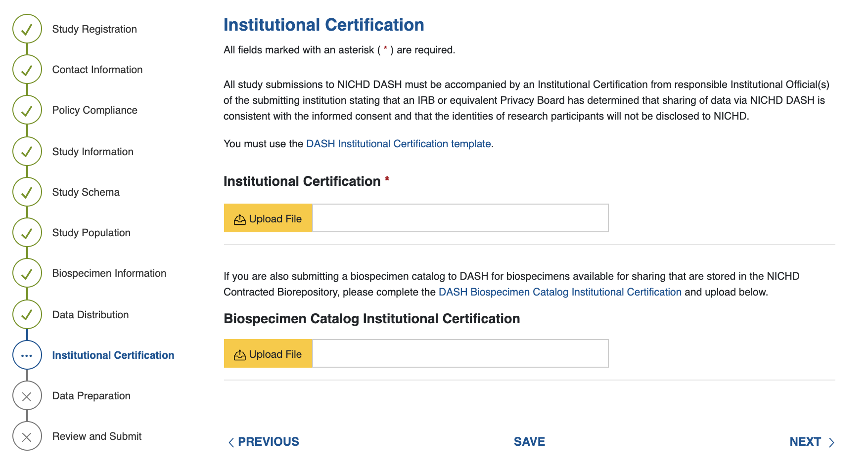Open the DASH Institutional Certification template link

click(x=398, y=144)
